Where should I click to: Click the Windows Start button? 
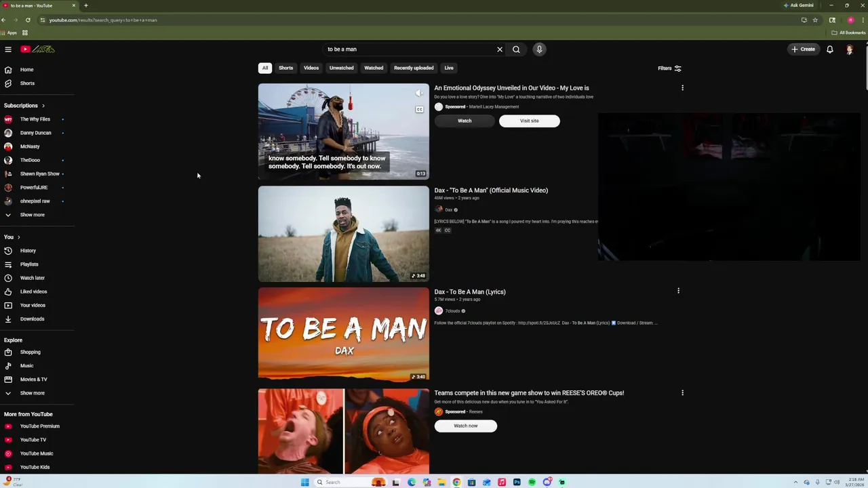point(305,482)
